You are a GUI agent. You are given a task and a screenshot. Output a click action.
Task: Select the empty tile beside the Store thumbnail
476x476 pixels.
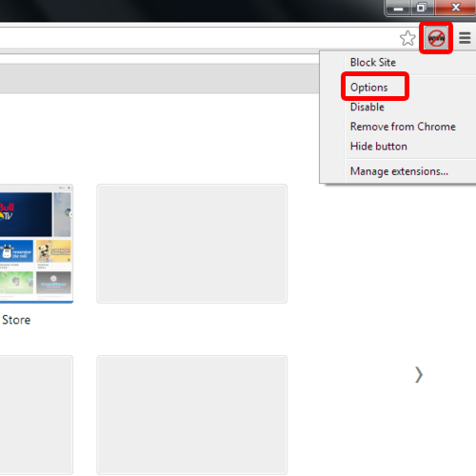tap(192, 244)
